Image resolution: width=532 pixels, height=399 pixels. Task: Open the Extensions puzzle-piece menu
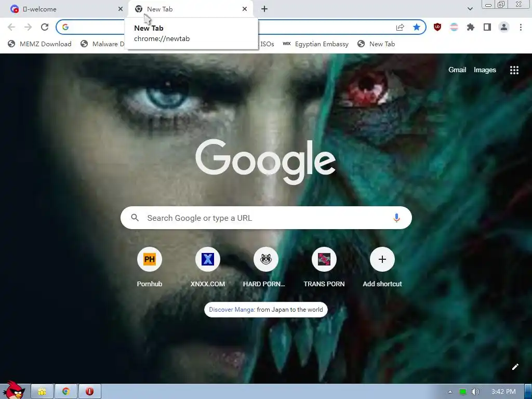[471, 27]
